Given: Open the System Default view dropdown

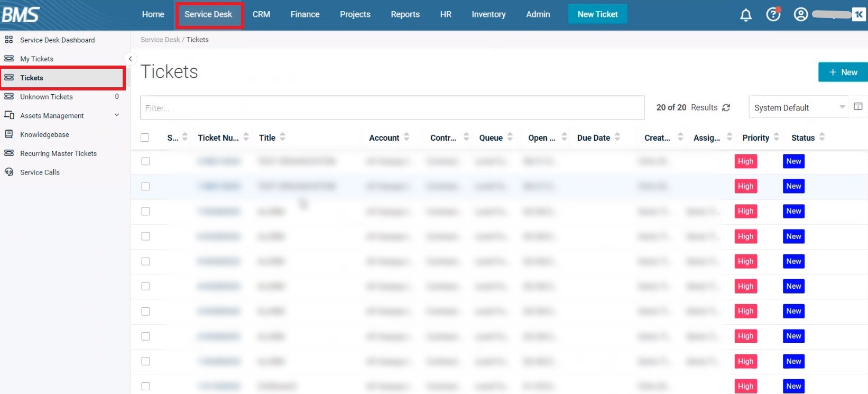Looking at the screenshot, I should click(x=798, y=108).
